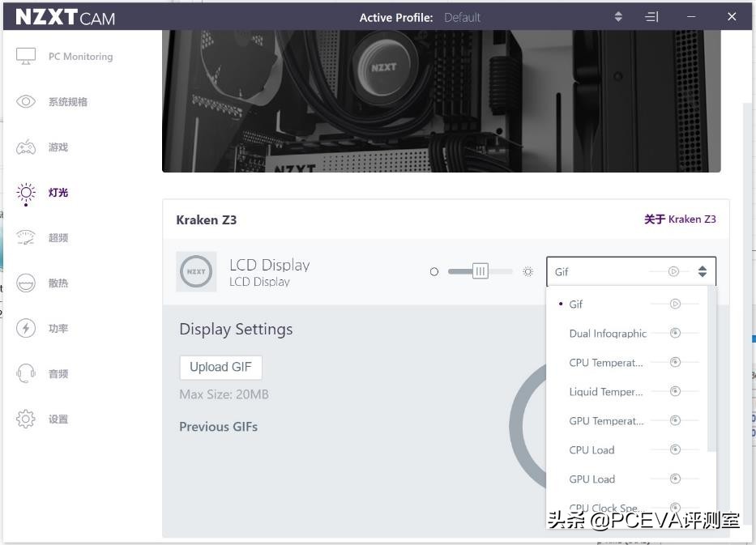Click the lightning bolt icon for 功率
Screen dimensions: 756x545
(26, 328)
